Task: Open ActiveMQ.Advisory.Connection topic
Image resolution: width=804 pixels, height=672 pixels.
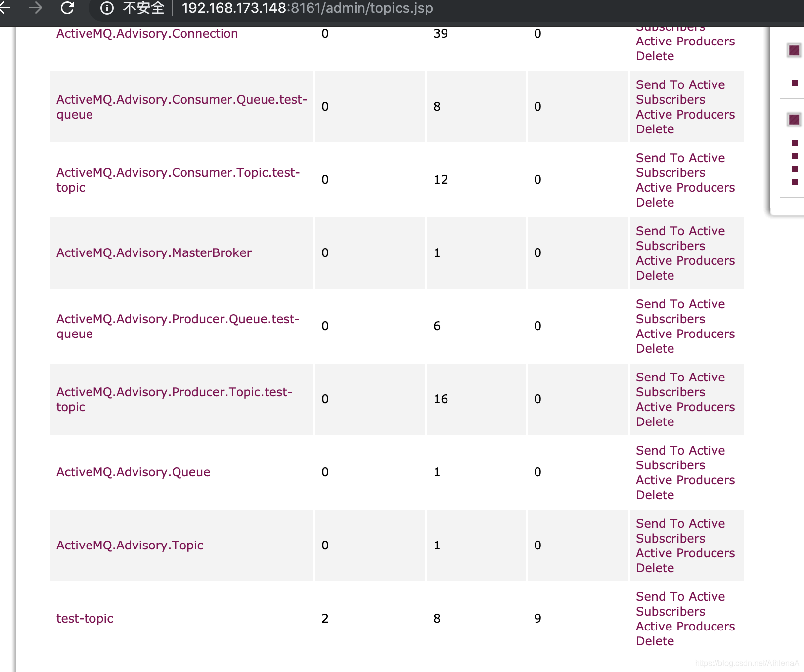Action: coord(147,33)
